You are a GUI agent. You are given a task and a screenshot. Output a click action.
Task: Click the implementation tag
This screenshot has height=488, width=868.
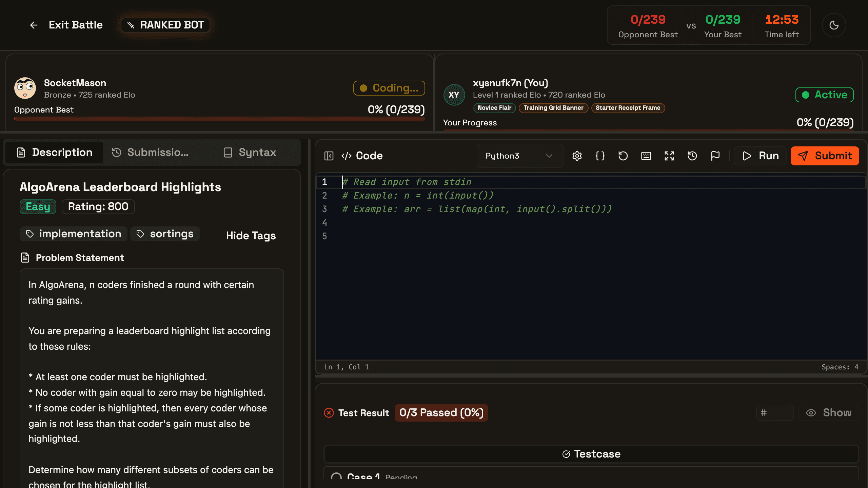point(73,234)
